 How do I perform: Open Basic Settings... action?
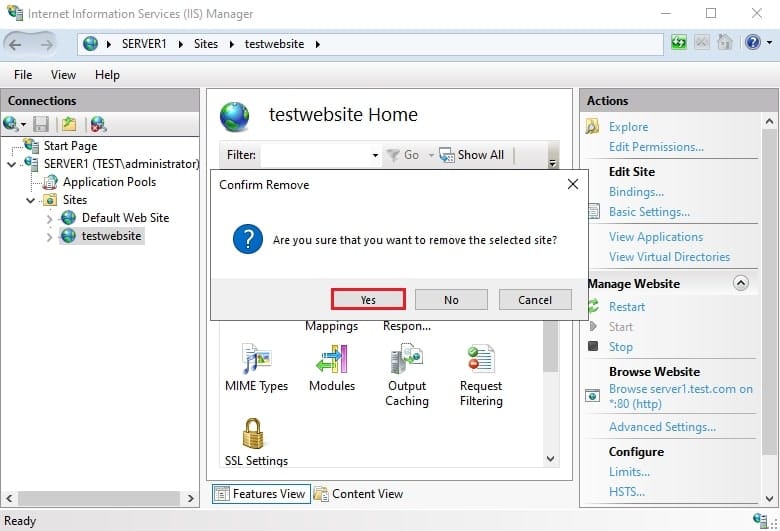click(649, 212)
